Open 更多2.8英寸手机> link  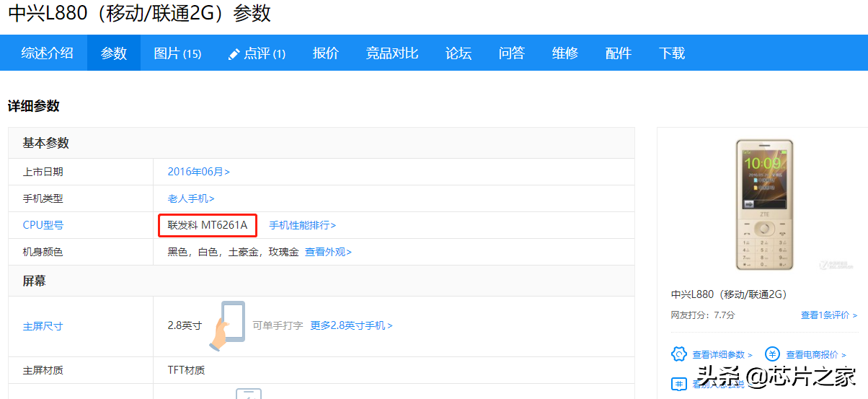pos(351,325)
